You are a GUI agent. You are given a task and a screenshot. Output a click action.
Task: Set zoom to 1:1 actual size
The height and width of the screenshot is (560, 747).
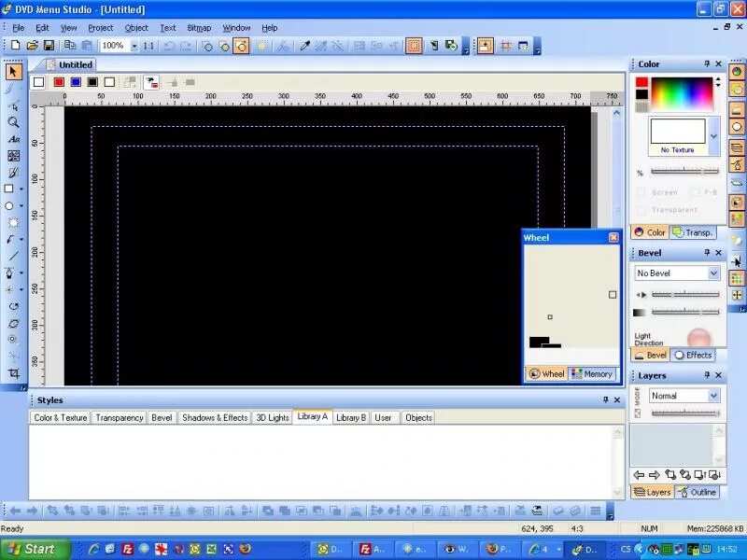[x=148, y=46]
